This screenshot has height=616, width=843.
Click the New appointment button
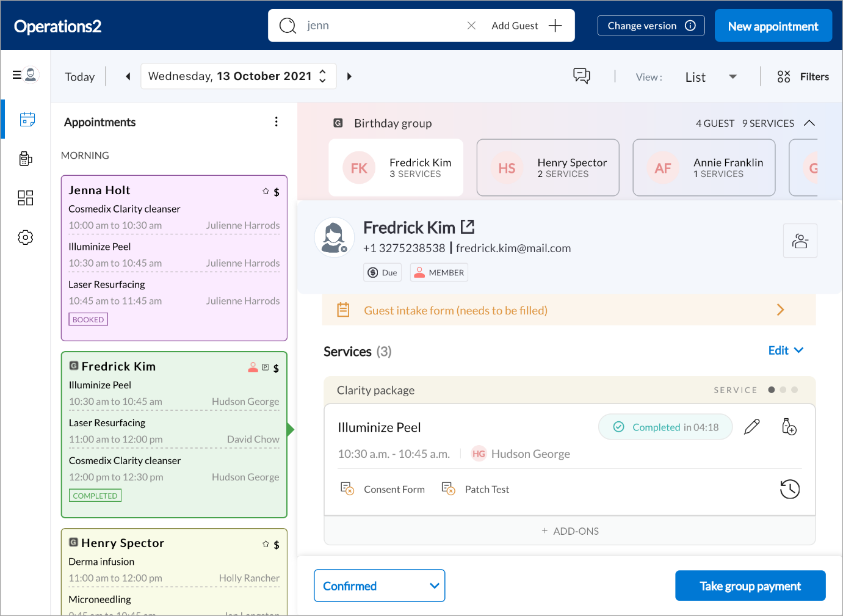click(x=773, y=26)
